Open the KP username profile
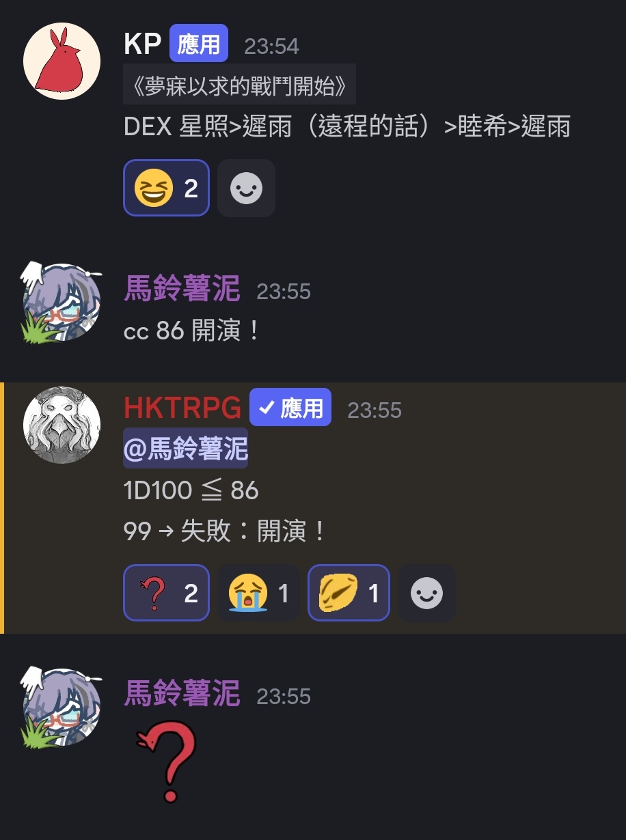626x840 pixels. point(142,44)
